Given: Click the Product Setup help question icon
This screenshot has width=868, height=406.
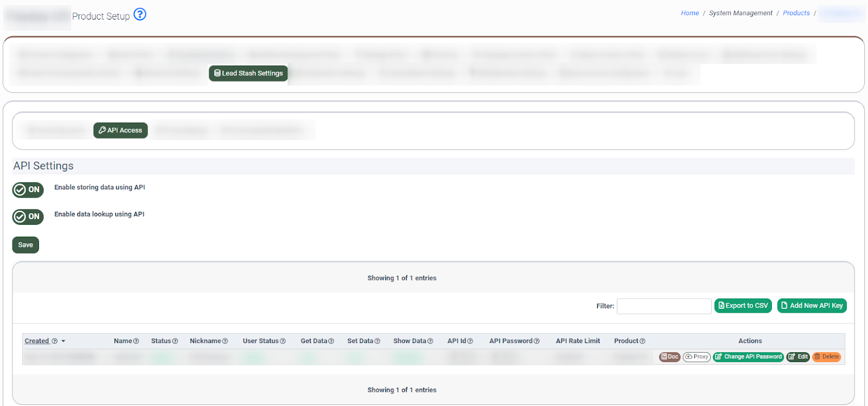Looking at the screenshot, I should click(x=140, y=14).
